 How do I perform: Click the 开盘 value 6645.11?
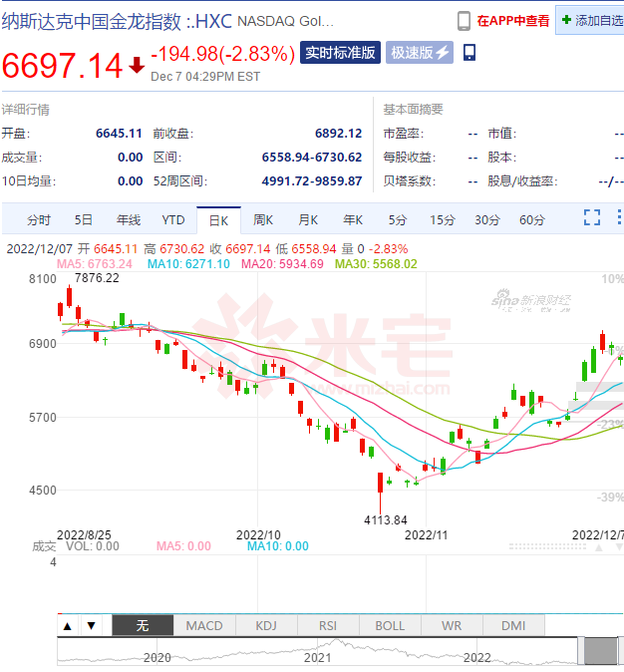(119, 134)
